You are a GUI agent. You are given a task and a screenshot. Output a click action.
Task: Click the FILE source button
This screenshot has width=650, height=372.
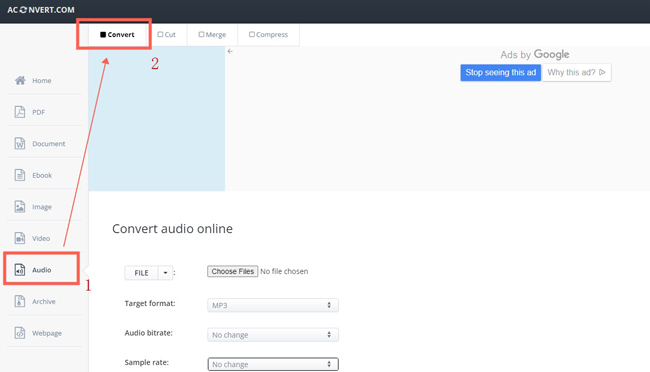tap(141, 273)
